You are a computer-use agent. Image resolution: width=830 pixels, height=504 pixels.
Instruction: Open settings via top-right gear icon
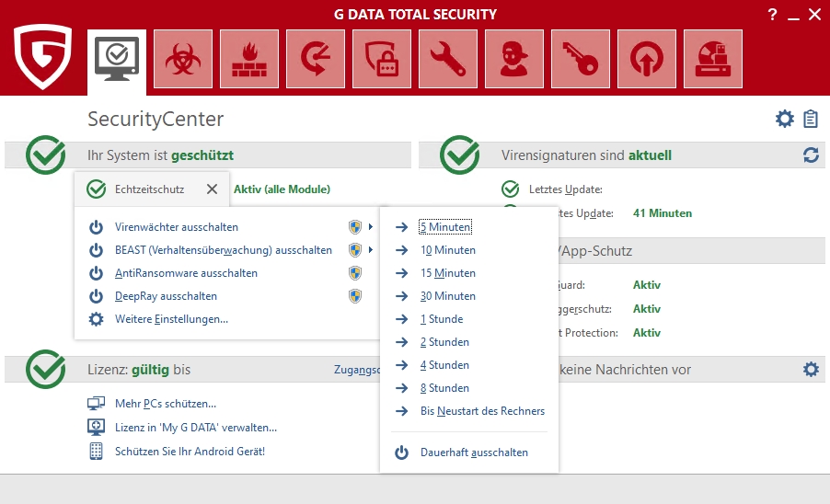[785, 119]
